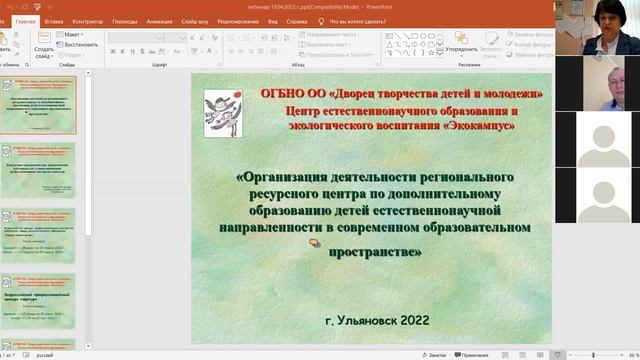Toggle underline (Ч) formatting
The width and height of the screenshot is (640, 360).
(132, 51)
